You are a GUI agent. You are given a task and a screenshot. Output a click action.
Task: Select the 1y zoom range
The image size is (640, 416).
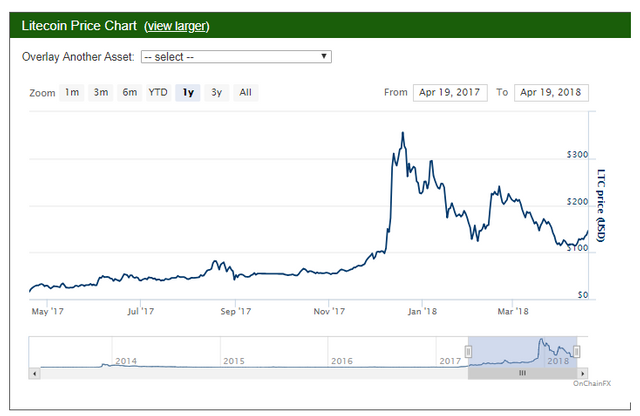[x=188, y=93]
